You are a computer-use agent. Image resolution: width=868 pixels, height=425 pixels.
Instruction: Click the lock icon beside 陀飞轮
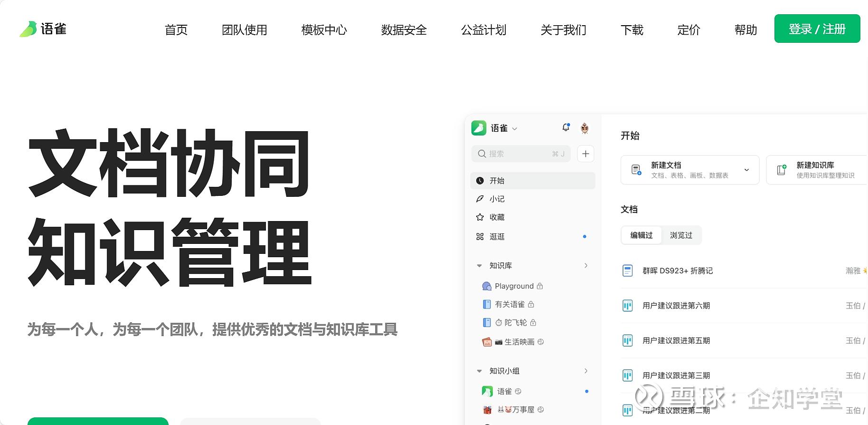tap(533, 322)
